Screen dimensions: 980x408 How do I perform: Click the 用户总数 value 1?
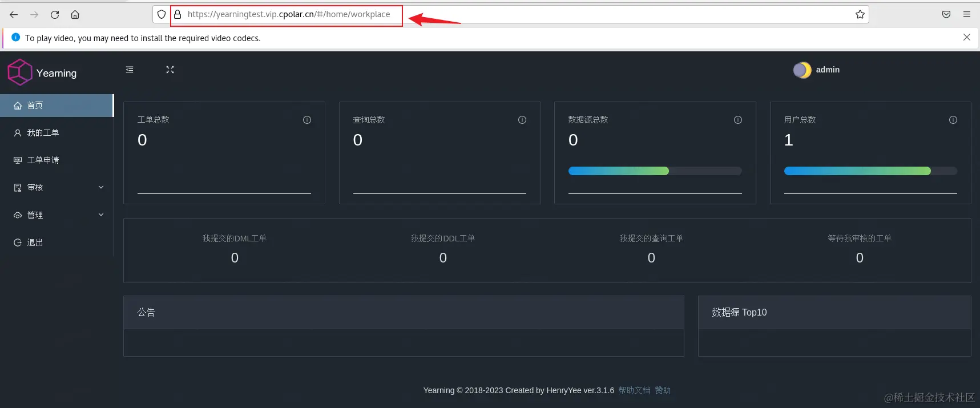pos(789,140)
